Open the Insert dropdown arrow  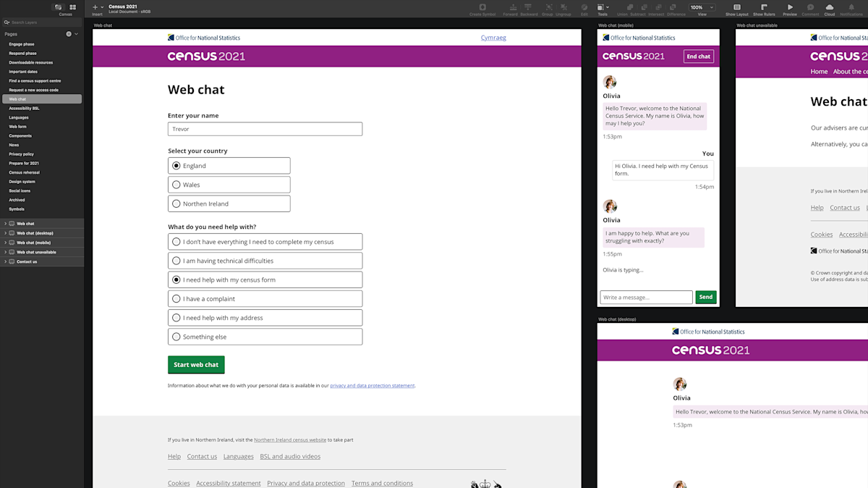click(x=102, y=7)
